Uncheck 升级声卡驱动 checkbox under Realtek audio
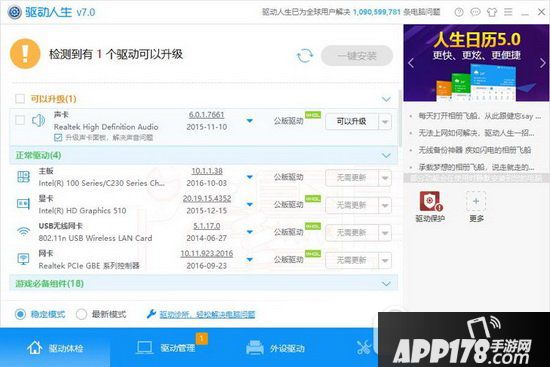Image resolution: width=550 pixels, height=367 pixels. pos(58,138)
